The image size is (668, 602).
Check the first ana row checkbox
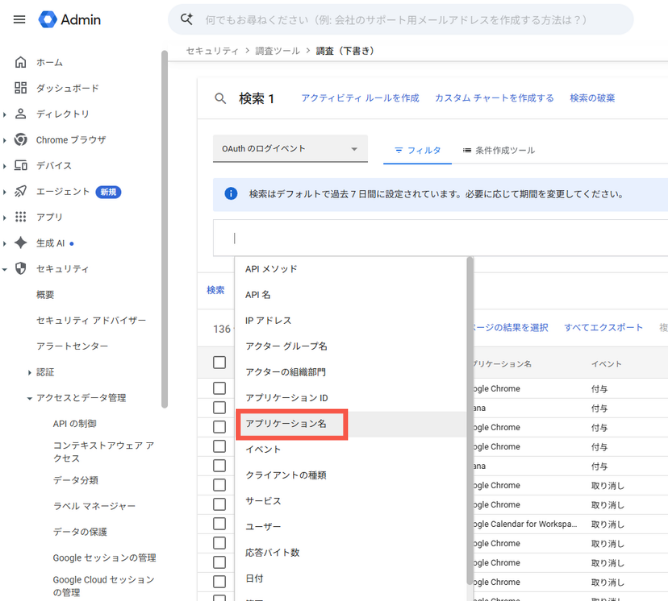(219, 408)
